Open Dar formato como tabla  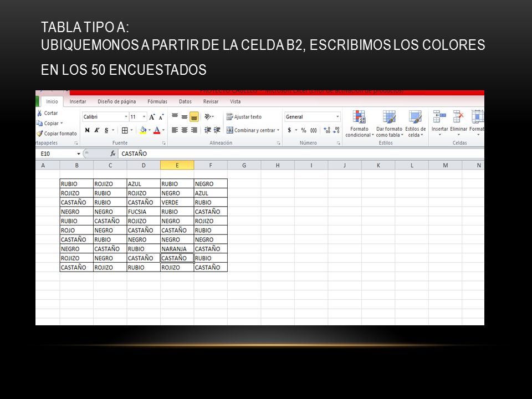coord(389,124)
